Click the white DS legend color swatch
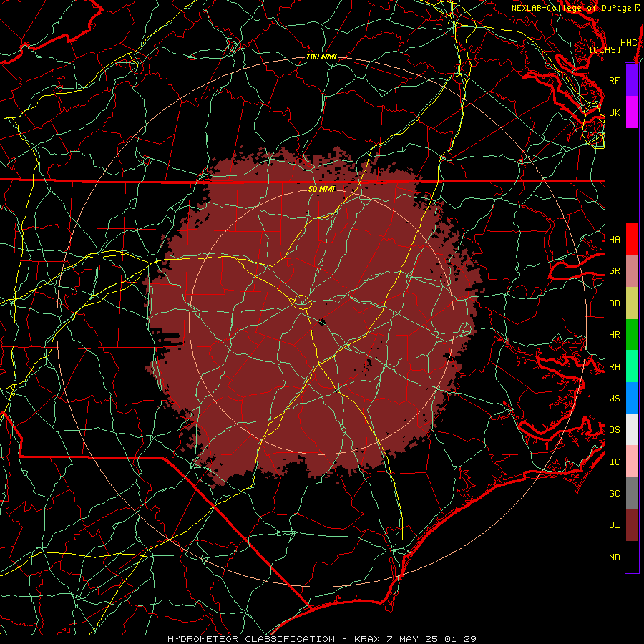Screen dimensions: 644x644 pos(632,429)
